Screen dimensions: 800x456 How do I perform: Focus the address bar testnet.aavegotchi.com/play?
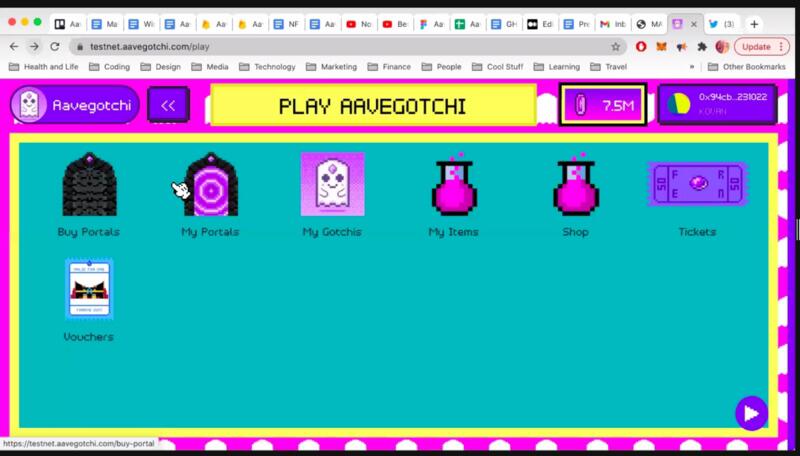click(347, 46)
